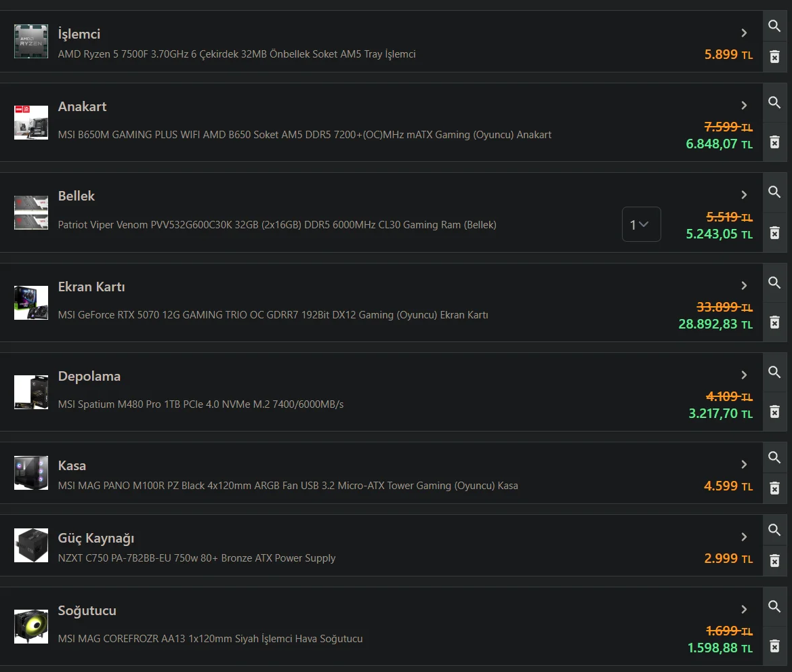Click the MSI B650M motherboard thumbnail
Image resolution: width=792 pixels, height=672 pixels.
point(30,122)
